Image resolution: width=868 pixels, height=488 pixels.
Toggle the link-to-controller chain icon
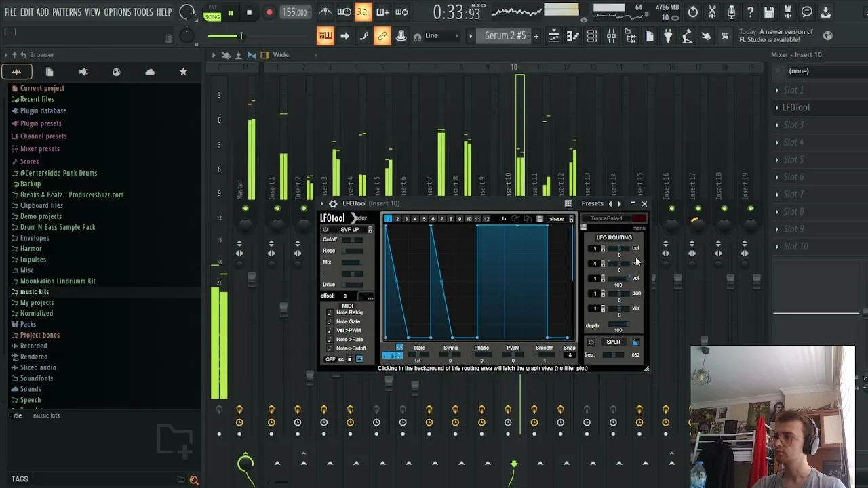coord(382,36)
